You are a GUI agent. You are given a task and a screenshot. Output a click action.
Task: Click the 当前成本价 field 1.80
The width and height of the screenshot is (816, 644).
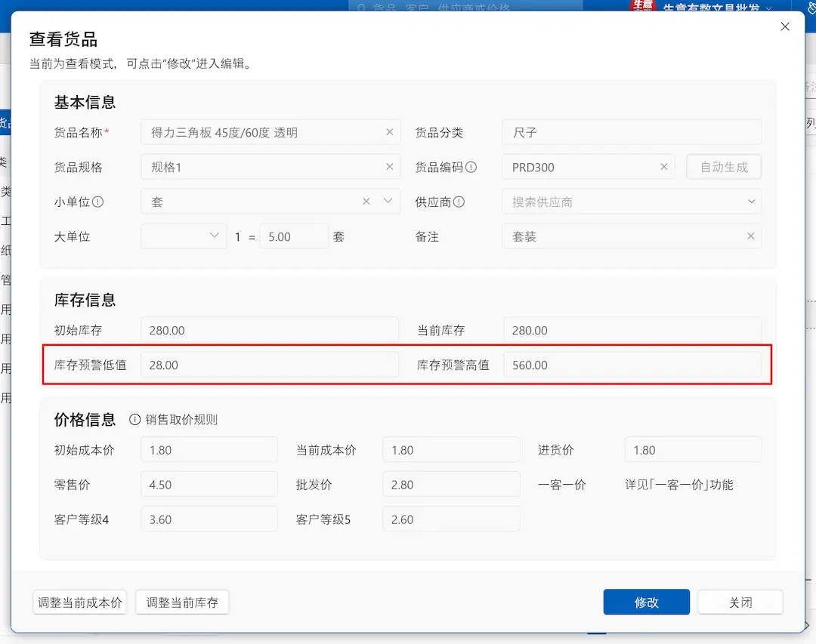[x=451, y=450]
